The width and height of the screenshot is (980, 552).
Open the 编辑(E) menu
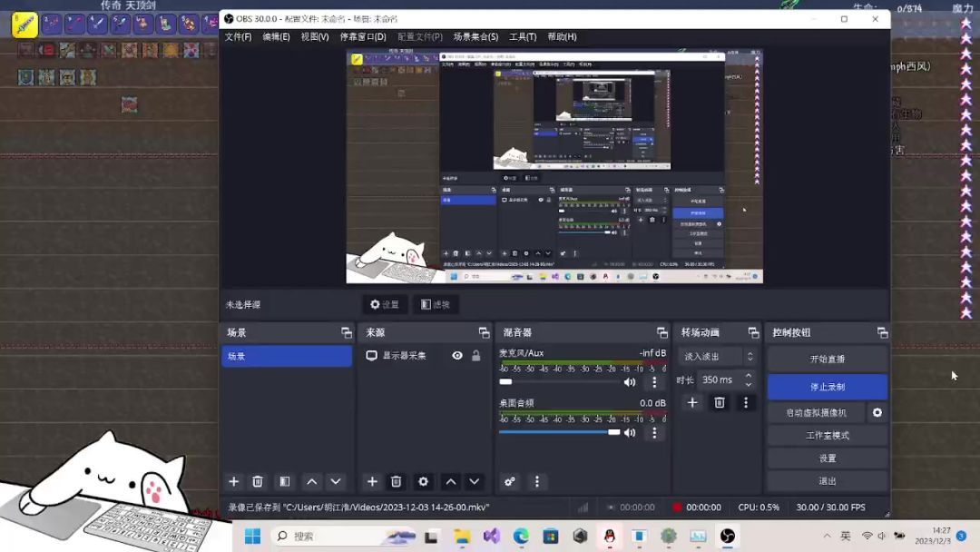click(276, 37)
